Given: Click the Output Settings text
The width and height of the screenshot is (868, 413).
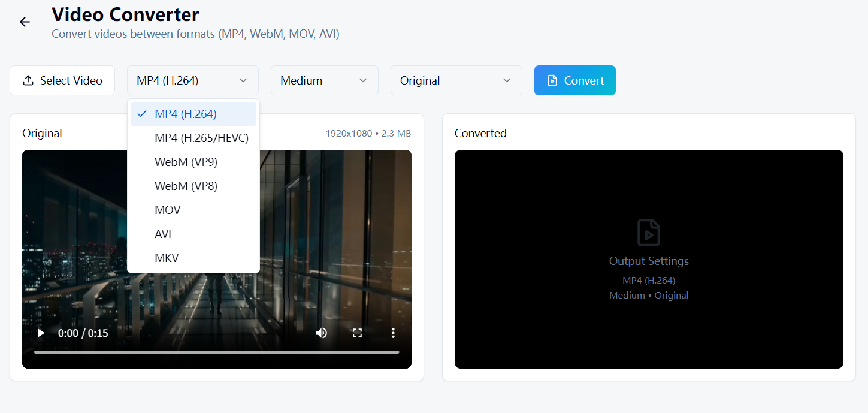Looking at the screenshot, I should point(649,261).
